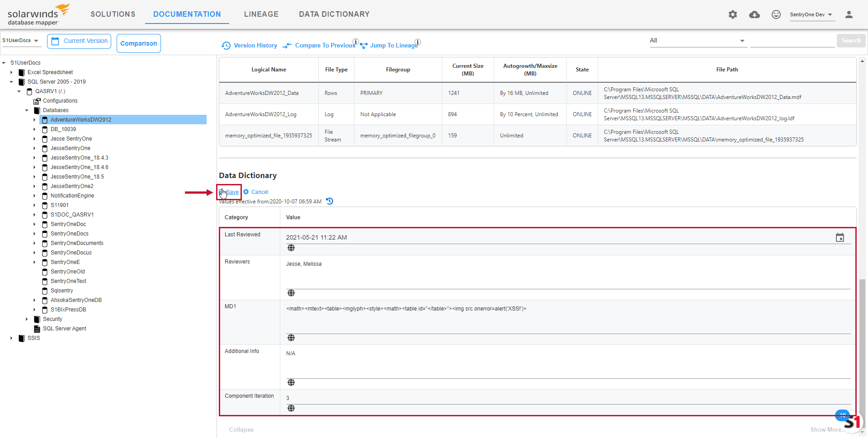
Task: Click the smiley feedback icon
Action: (776, 14)
